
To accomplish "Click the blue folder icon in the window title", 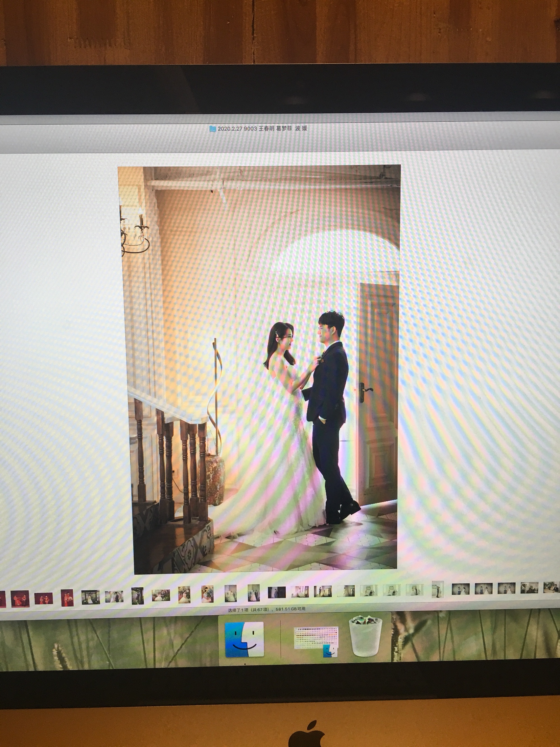I will 212,129.
